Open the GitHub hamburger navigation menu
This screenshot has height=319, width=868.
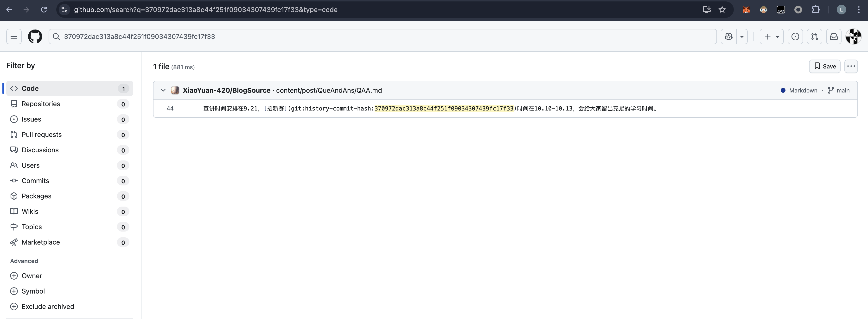point(14,36)
